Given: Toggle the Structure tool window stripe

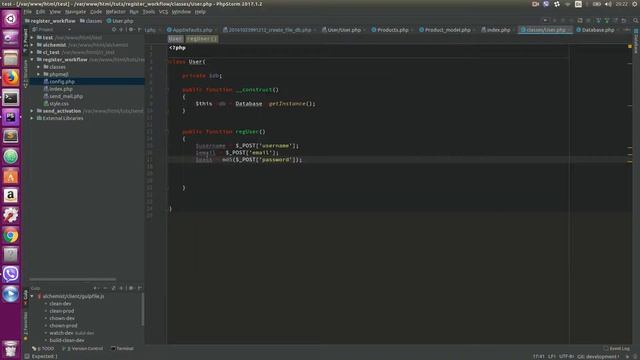Looking at the screenshot, I should tap(26, 73).
